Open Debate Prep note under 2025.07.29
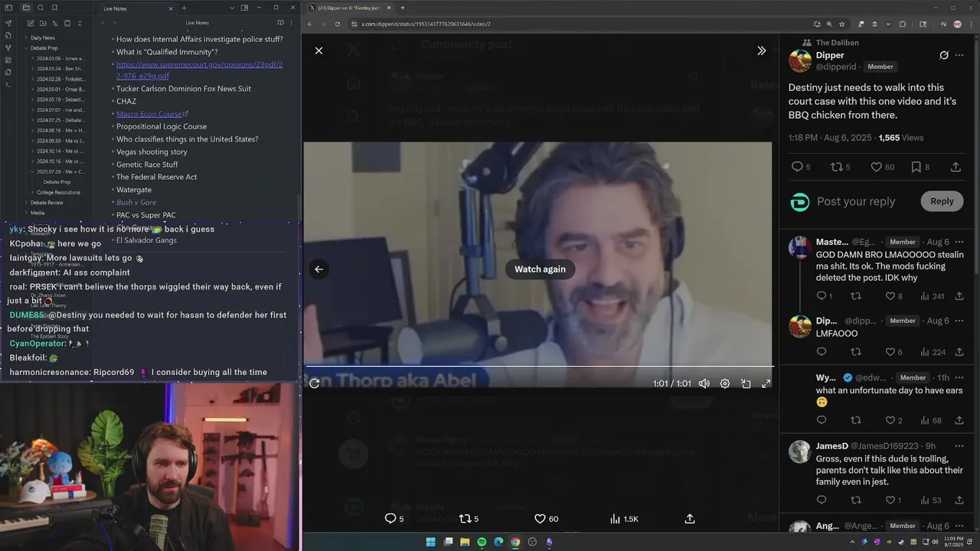The height and width of the screenshot is (551, 980). tap(57, 182)
